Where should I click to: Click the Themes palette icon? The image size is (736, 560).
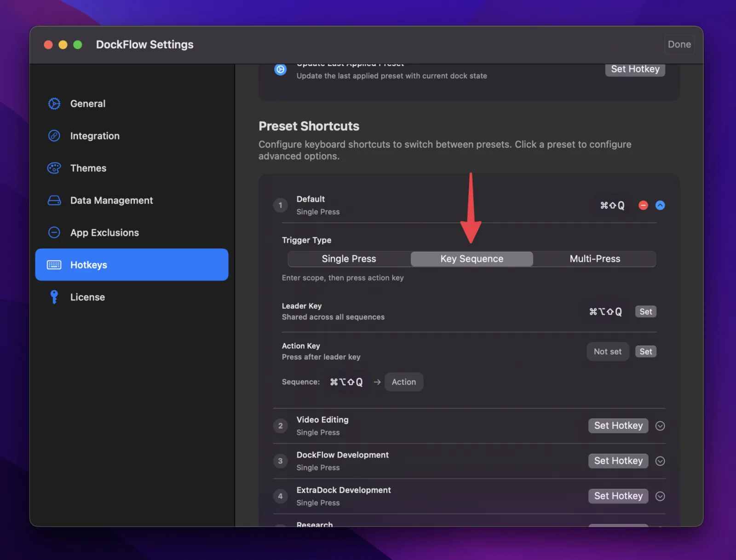pyautogui.click(x=54, y=168)
